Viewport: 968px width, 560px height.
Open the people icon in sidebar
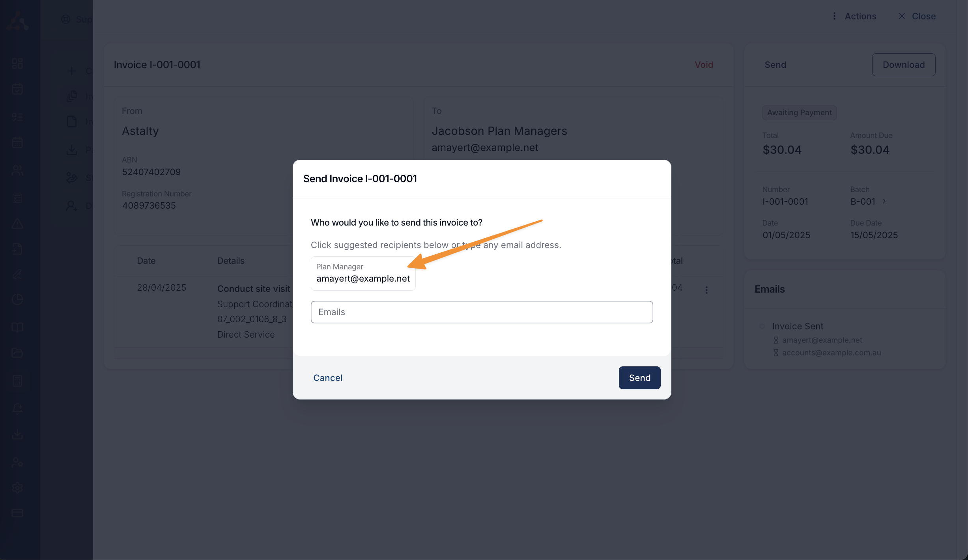[17, 170]
